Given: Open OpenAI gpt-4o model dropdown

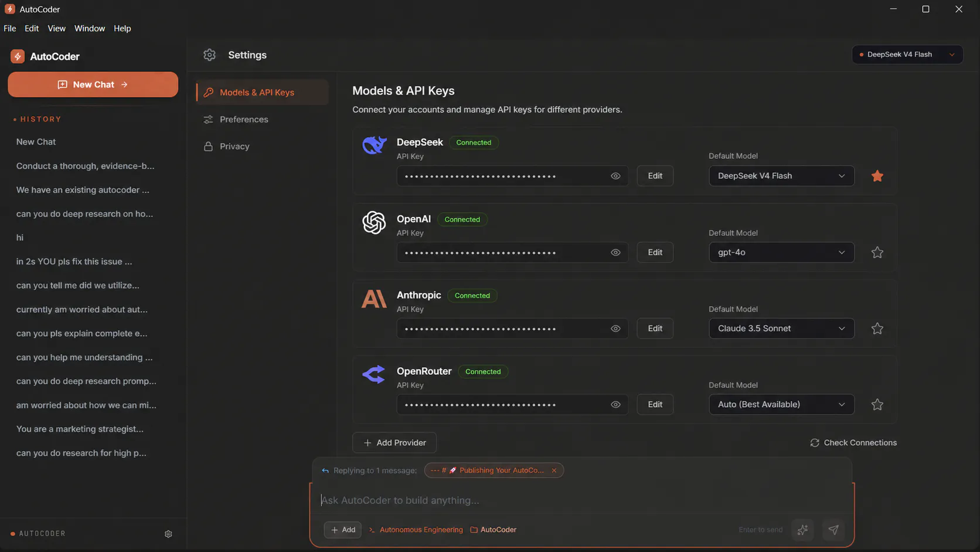Looking at the screenshot, I should coord(781,252).
